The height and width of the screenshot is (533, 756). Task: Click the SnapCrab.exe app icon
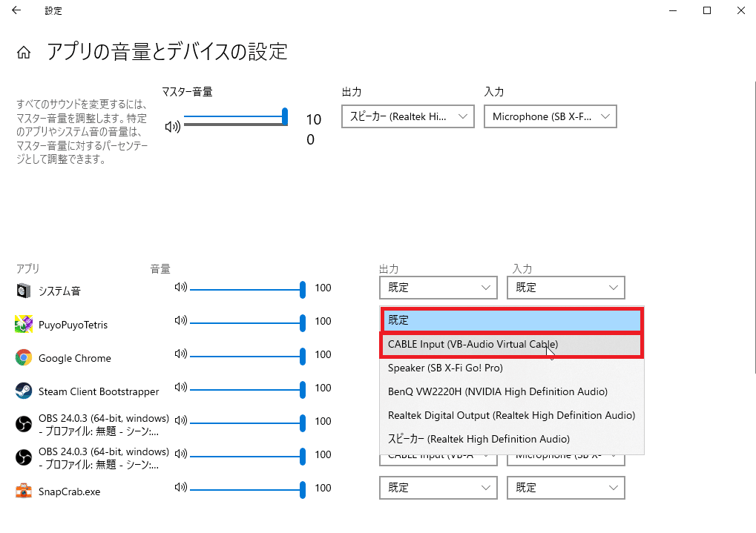(24, 491)
